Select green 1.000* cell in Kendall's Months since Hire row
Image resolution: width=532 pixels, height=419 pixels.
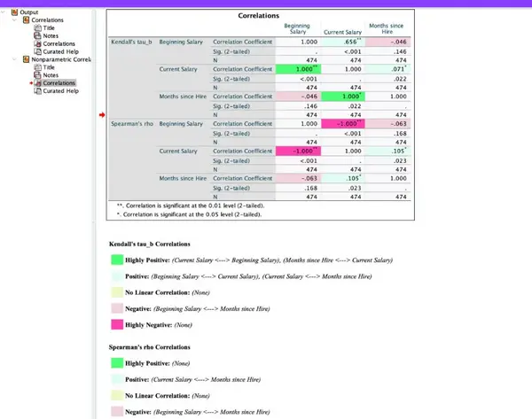coord(342,97)
